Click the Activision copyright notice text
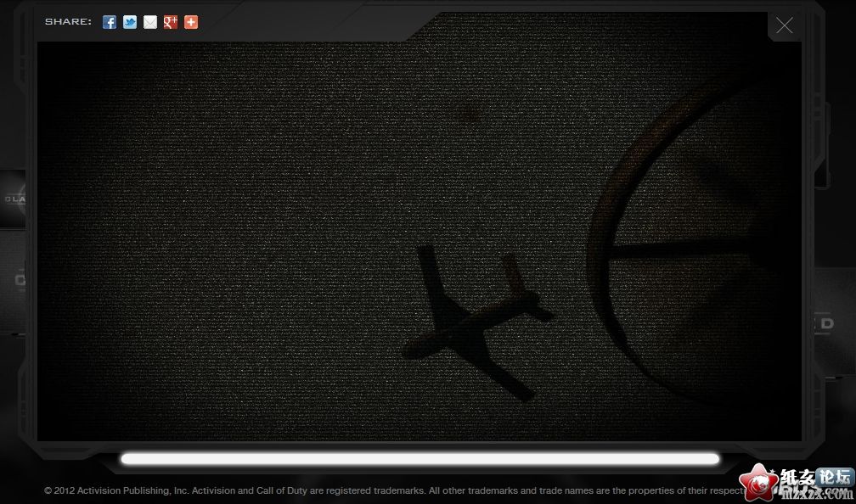 pos(382,490)
